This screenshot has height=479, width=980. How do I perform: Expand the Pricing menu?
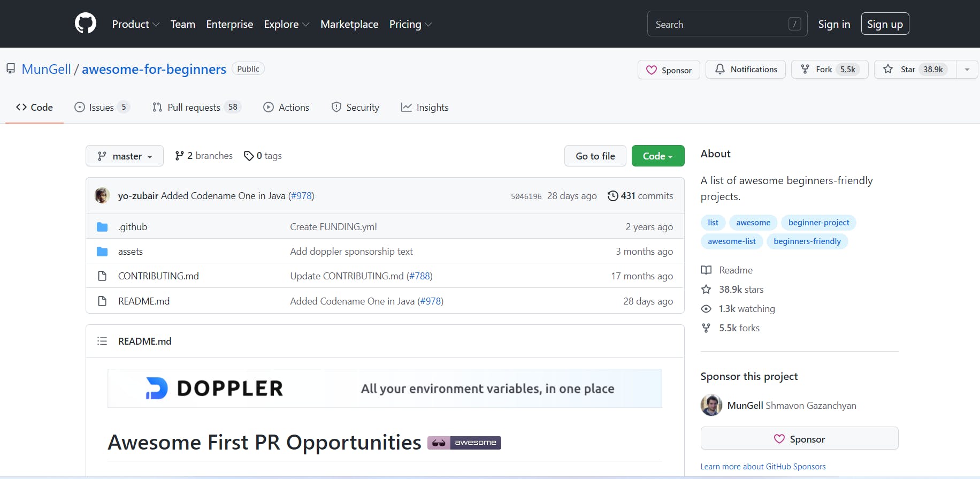pyautogui.click(x=410, y=24)
